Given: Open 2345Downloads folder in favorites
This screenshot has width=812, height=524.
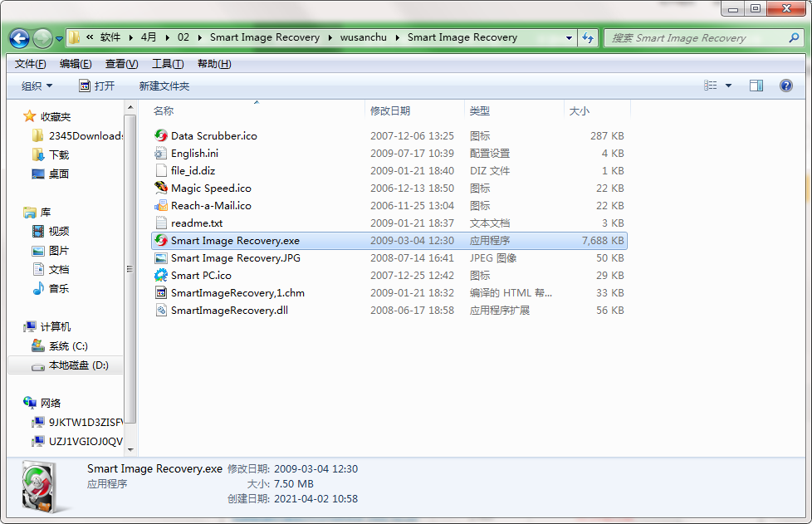Looking at the screenshot, I should coord(86,135).
